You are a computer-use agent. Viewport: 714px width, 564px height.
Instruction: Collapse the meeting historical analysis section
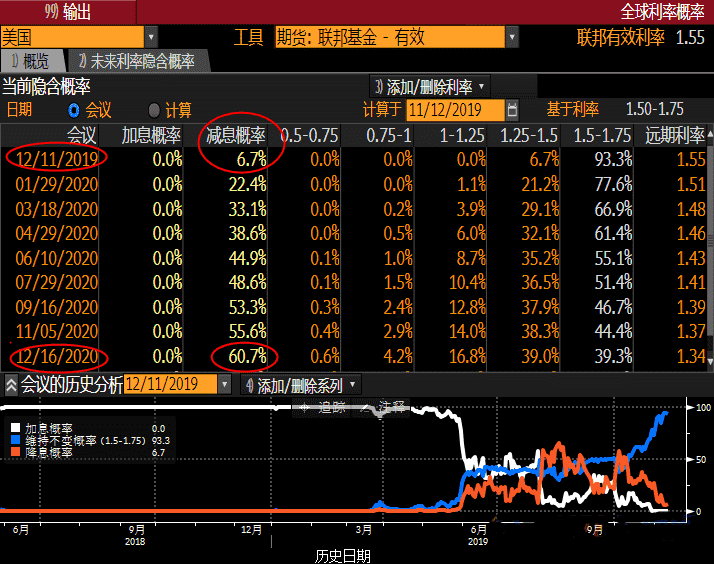(11, 385)
